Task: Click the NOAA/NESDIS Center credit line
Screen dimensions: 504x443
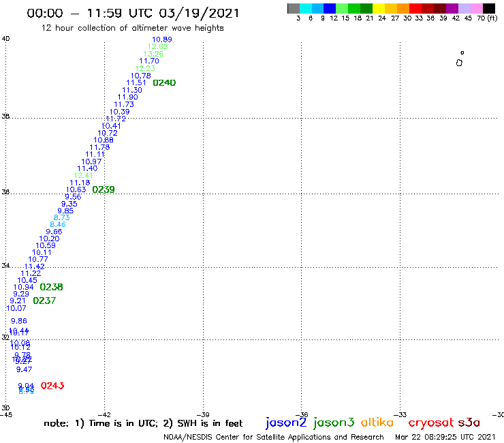Action: click(274, 438)
